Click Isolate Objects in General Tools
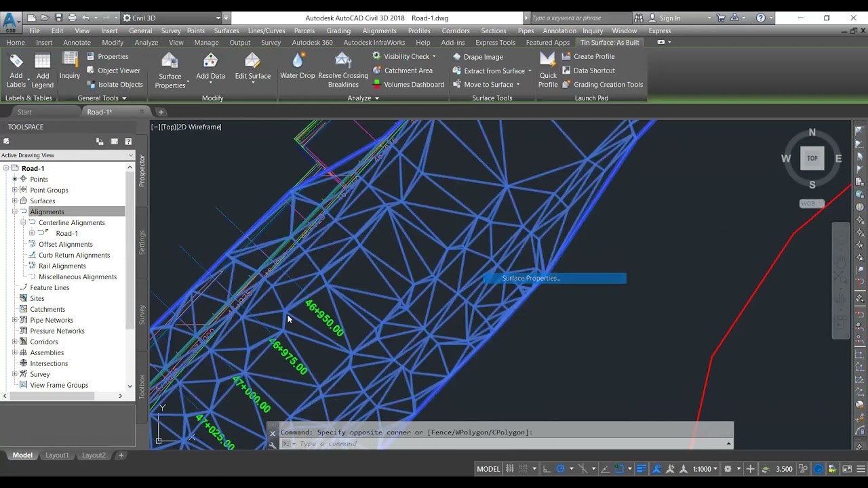 [x=115, y=85]
